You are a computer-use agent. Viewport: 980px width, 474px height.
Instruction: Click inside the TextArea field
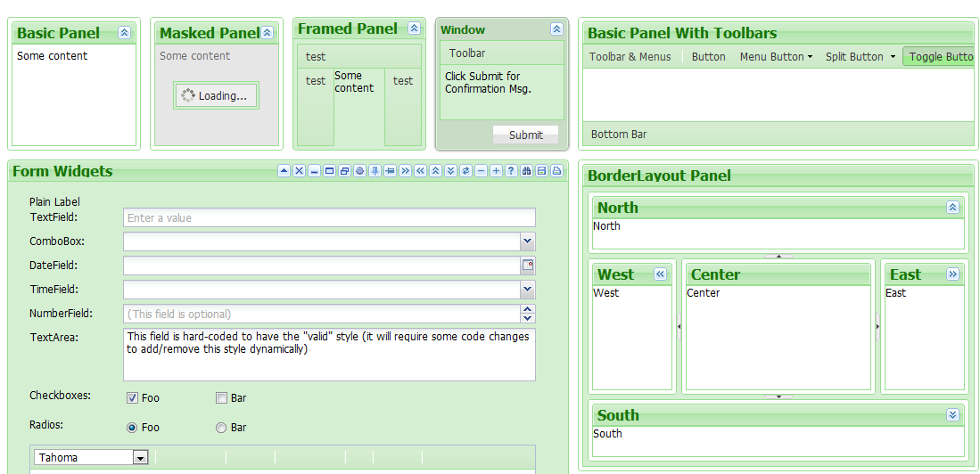coord(329,355)
